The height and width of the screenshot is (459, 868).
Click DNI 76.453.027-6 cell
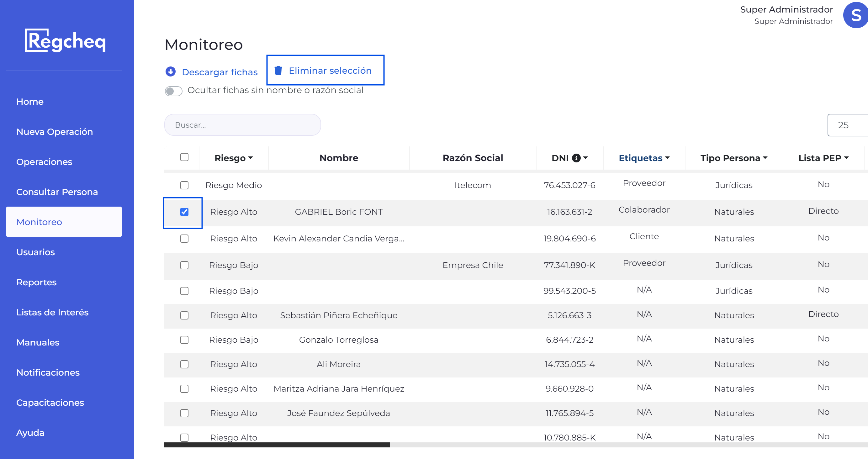pyautogui.click(x=569, y=185)
